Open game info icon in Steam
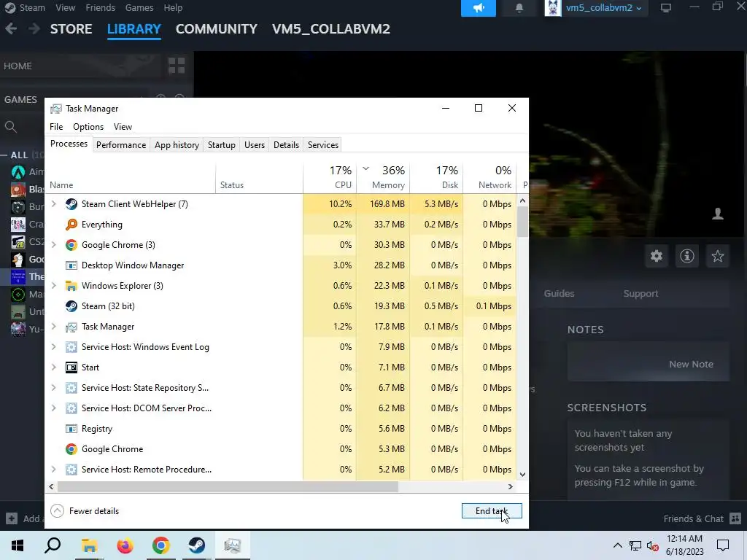747x560 pixels. tap(687, 256)
